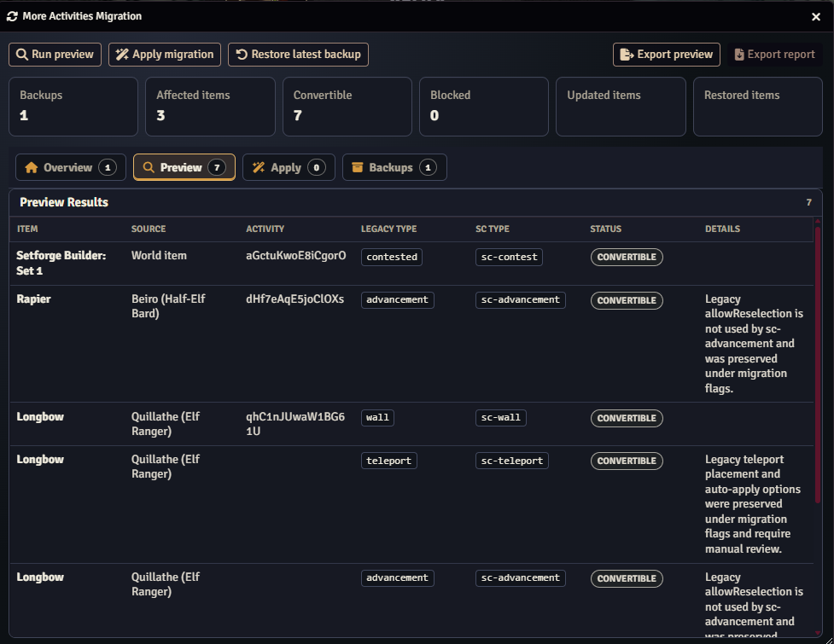
Task: Click the Backups summary card
Action: pos(73,107)
